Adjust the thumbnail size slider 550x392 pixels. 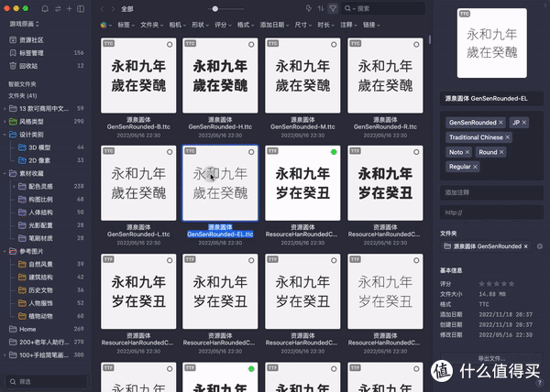pos(215,8)
